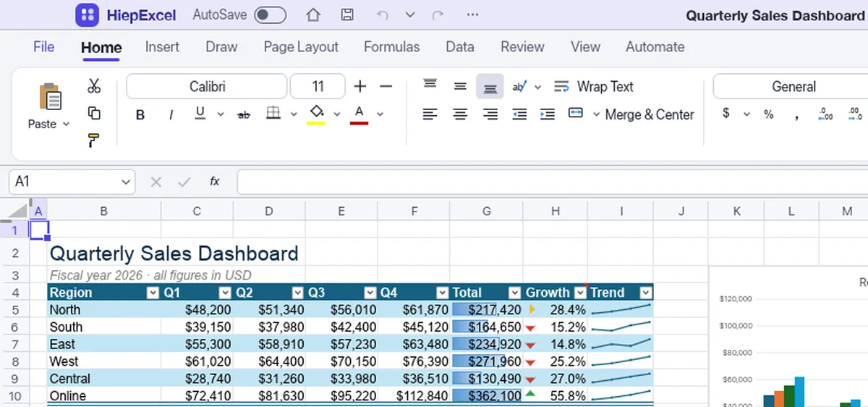Open the Growth column filter dropdown
Image resolution: width=868 pixels, height=407 pixels.
pos(579,293)
